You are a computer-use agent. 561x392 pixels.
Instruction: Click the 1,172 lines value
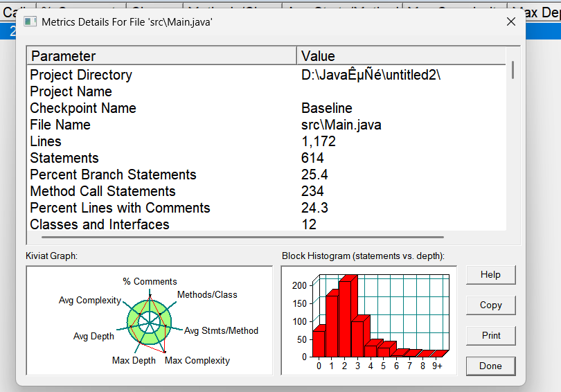(x=319, y=141)
